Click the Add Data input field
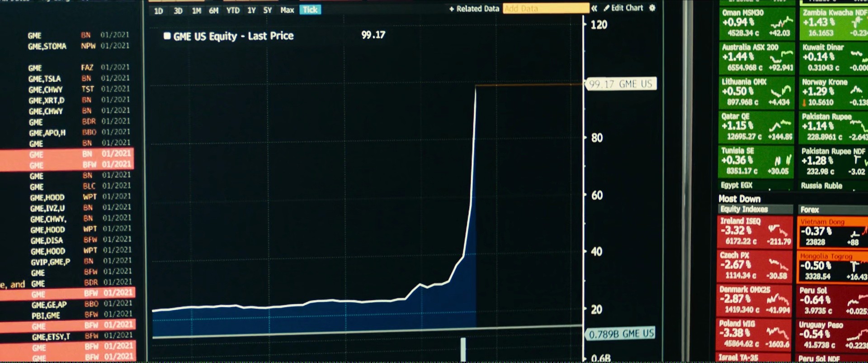868x363 pixels. coord(546,9)
